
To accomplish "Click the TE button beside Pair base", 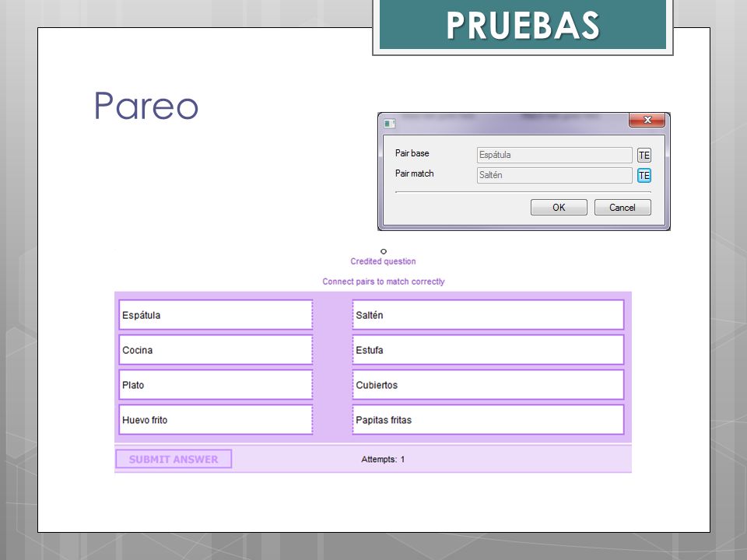I will tap(644, 156).
